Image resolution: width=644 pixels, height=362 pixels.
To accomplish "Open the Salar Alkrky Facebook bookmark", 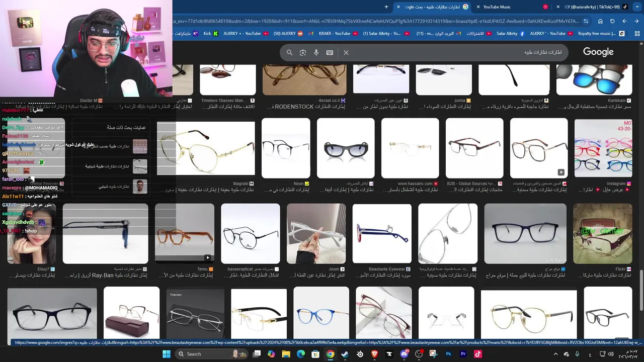I will pos(510,34).
